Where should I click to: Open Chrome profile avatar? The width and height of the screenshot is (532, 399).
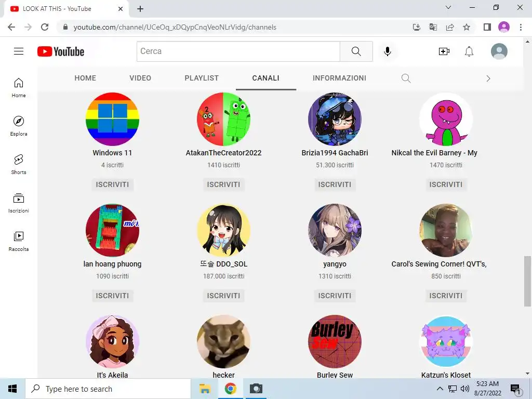point(504,27)
